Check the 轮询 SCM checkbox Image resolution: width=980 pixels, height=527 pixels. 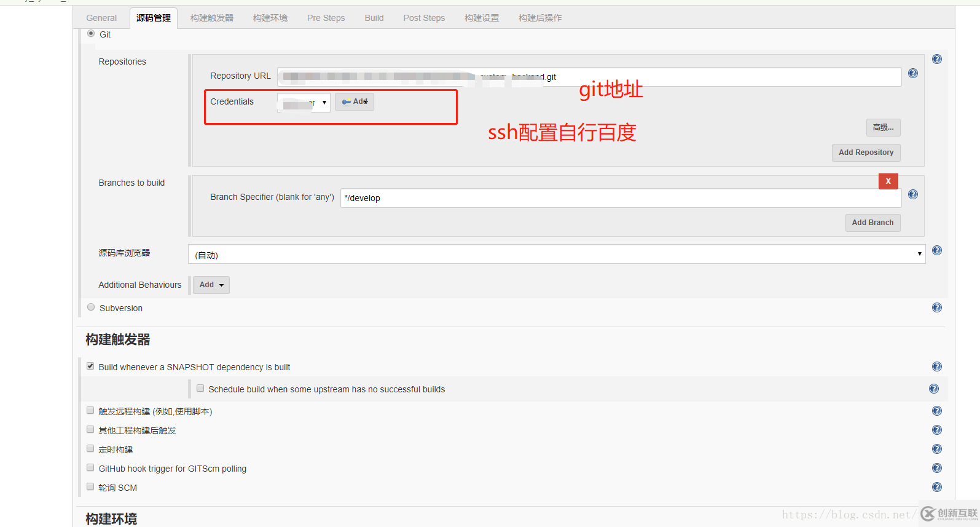(90, 487)
